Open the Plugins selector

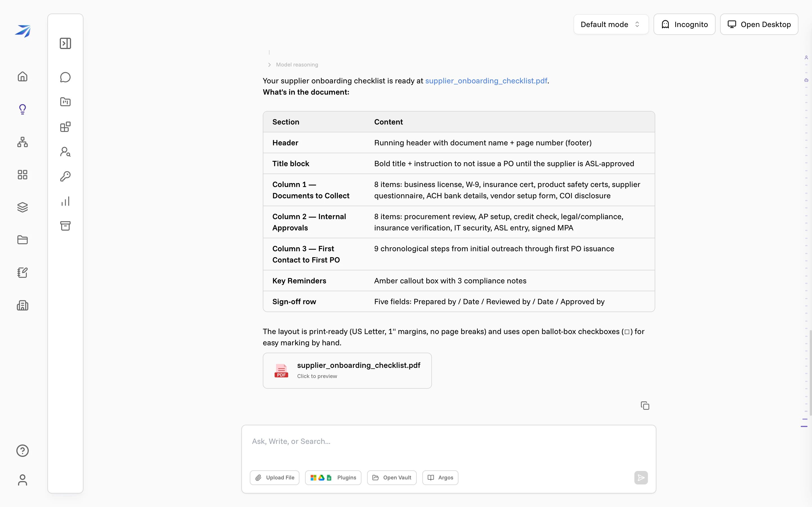pyautogui.click(x=333, y=477)
